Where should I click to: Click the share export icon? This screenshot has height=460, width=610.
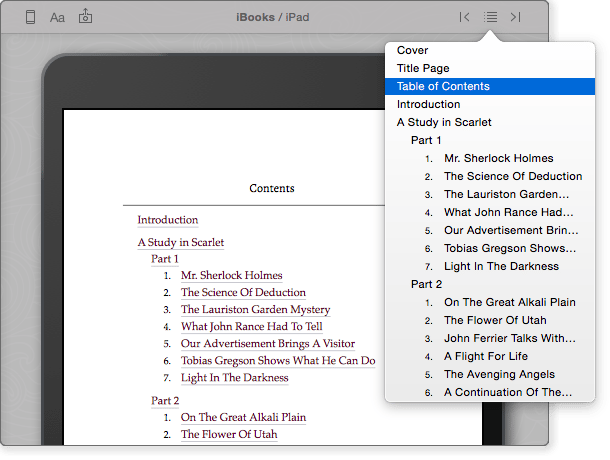tap(85, 17)
